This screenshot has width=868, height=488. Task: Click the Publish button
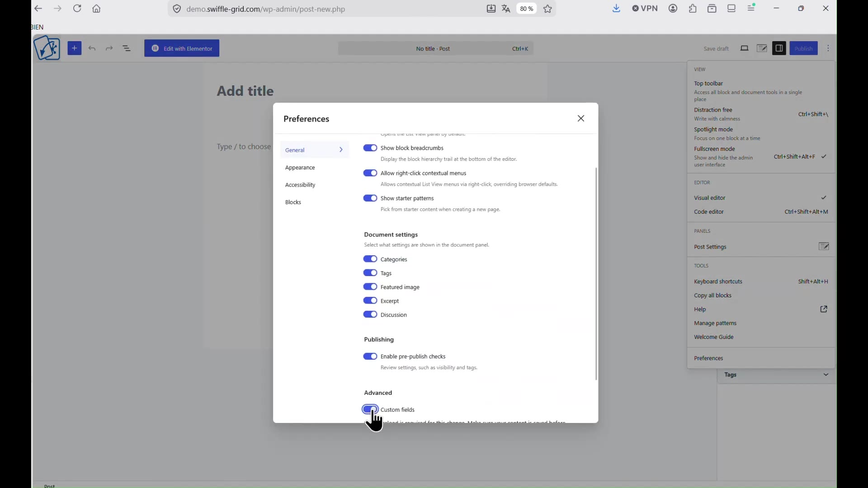pos(804,48)
